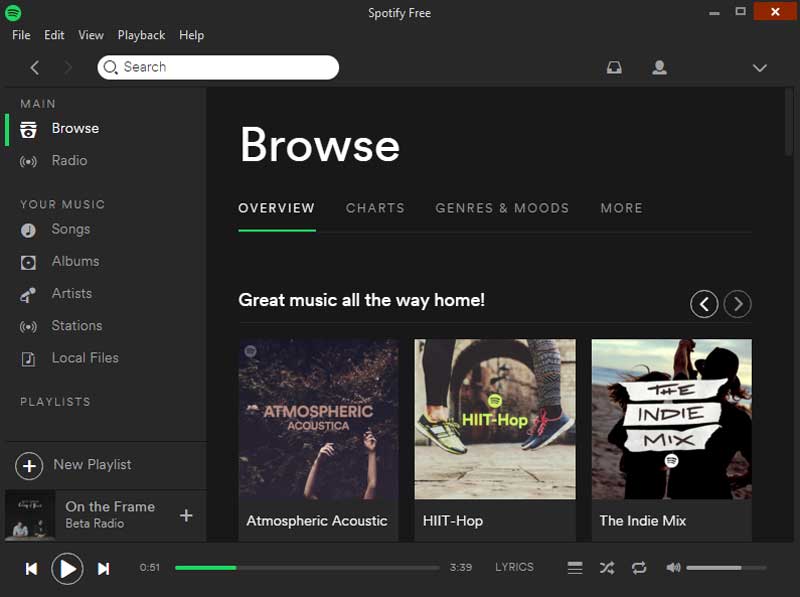Select Browse in the sidebar
Screen dimensions: 800x597
pos(76,129)
